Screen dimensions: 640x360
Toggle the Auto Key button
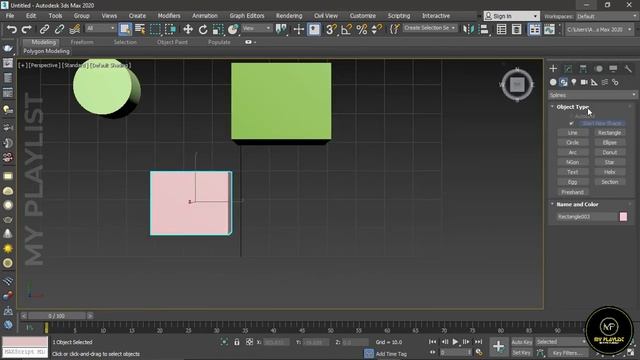[522, 342]
